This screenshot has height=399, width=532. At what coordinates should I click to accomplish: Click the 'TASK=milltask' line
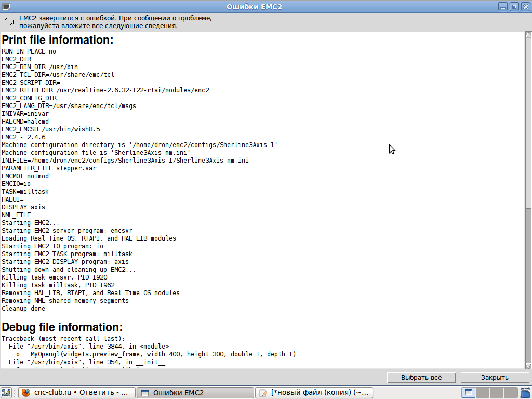25,192
